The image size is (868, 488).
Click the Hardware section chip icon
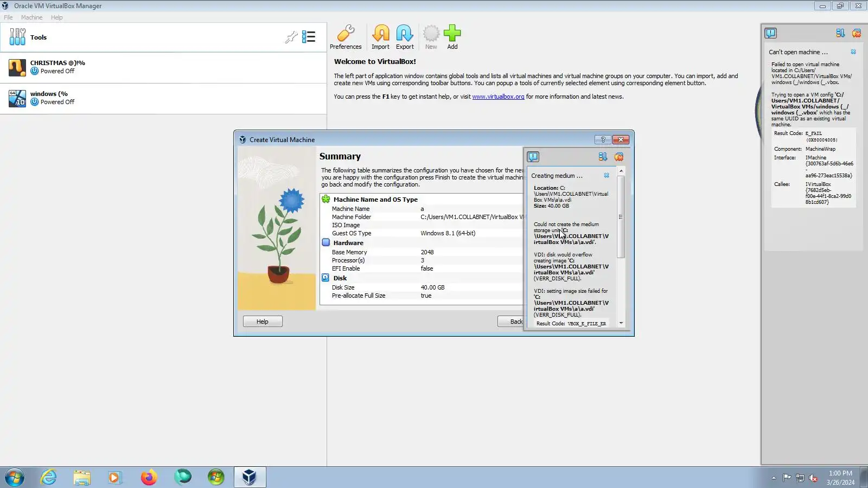(x=326, y=243)
